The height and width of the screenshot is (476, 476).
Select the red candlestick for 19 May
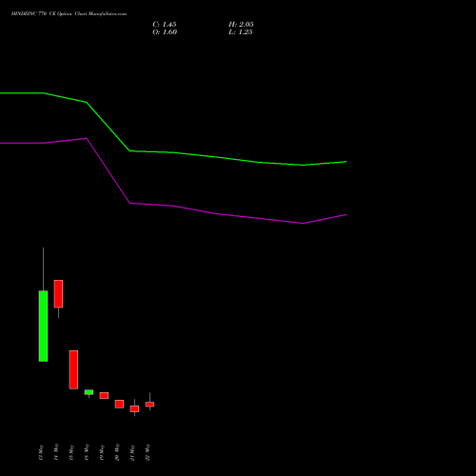pyautogui.click(x=104, y=395)
